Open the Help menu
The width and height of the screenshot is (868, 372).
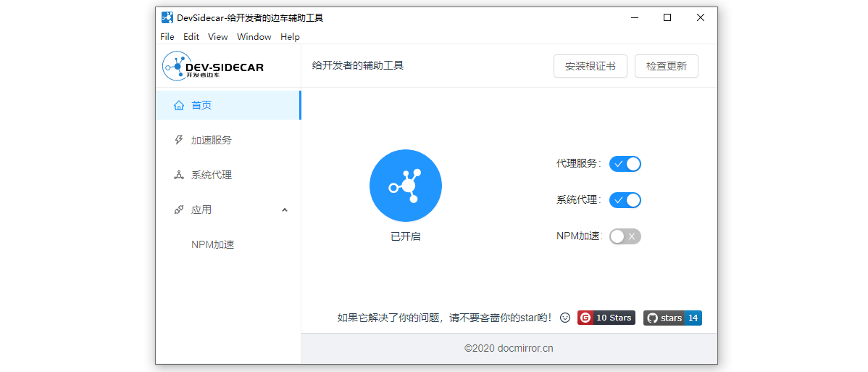pyautogui.click(x=290, y=37)
